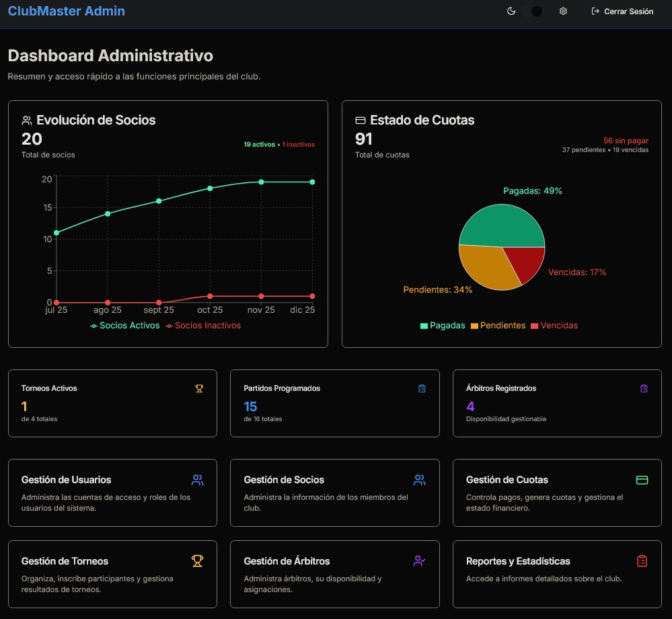Toggle the Pagadas pie legend entry
This screenshot has height=619, width=672.
coord(443,326)
